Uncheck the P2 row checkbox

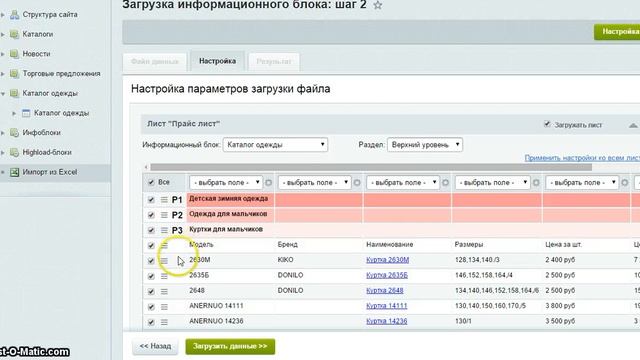pos(151,215)
